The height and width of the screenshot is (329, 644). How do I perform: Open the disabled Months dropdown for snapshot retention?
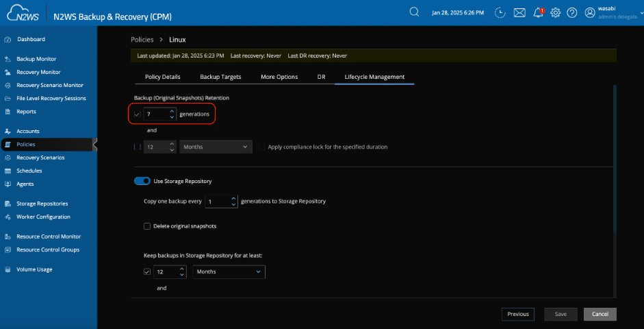pyautogui.click(x=216, y=147)
